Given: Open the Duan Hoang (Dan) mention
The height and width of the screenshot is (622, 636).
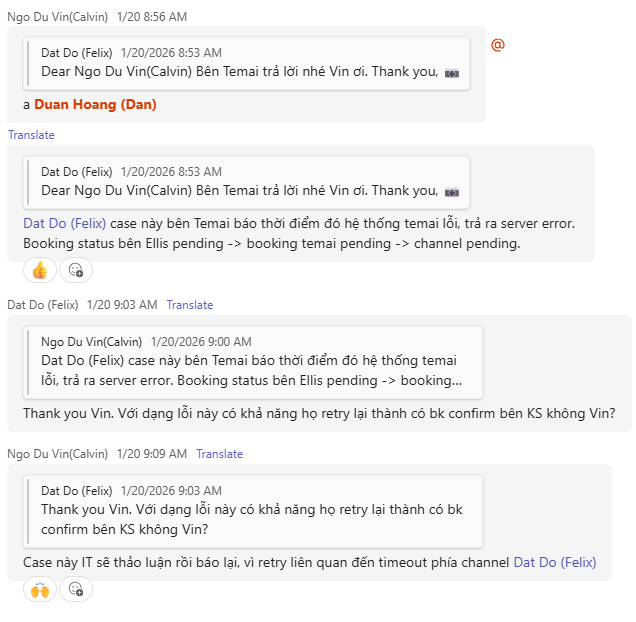Looking at the screenshot, I should point(95,104).
